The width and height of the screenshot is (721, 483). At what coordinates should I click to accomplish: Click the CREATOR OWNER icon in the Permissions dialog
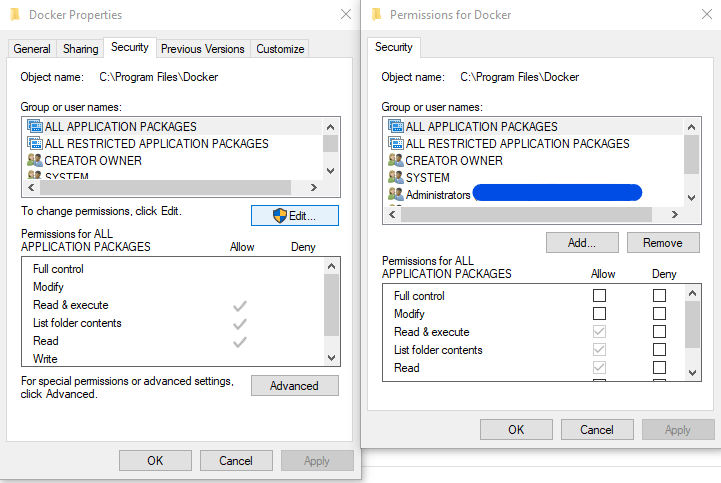coord(395,161)
